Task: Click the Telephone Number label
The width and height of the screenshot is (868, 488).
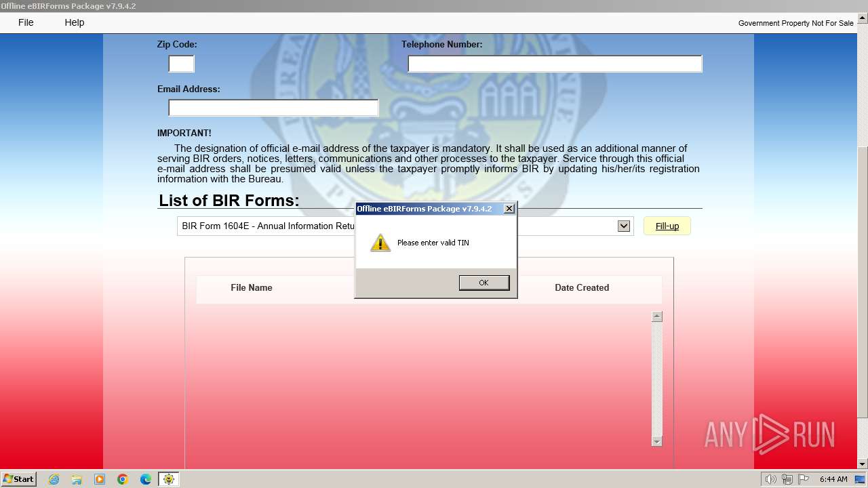Action: pyautogui.click(x=441, y=44)
